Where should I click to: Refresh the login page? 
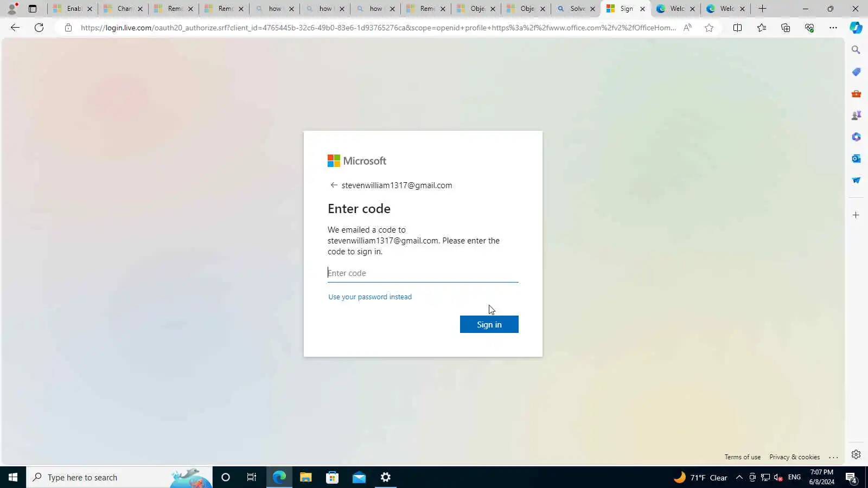39,28
